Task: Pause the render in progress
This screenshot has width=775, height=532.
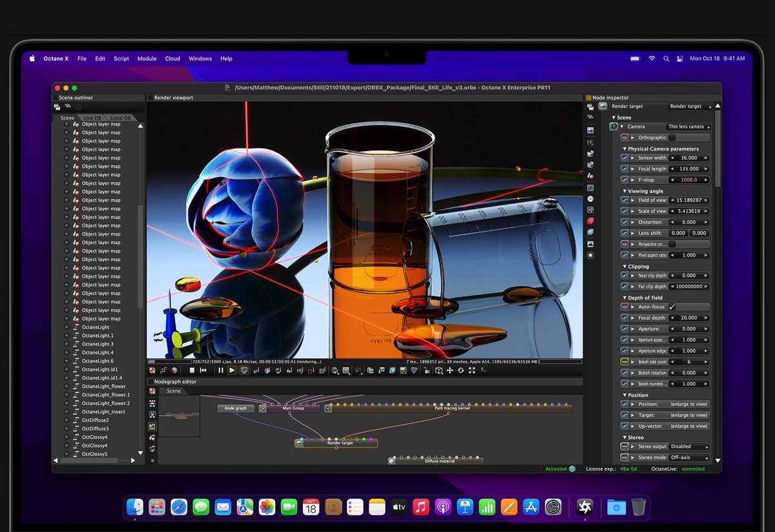Action: tap(221, 371)
